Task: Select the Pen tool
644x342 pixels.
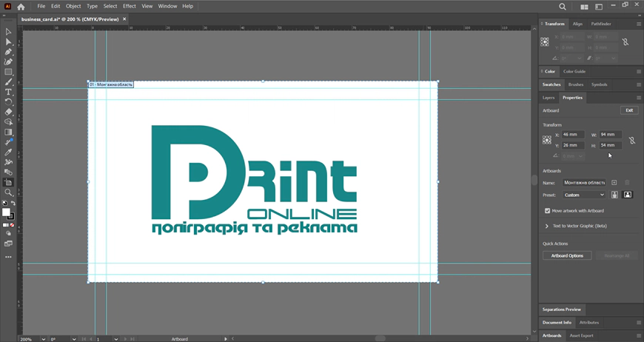Action: click(x=8, y=52)
